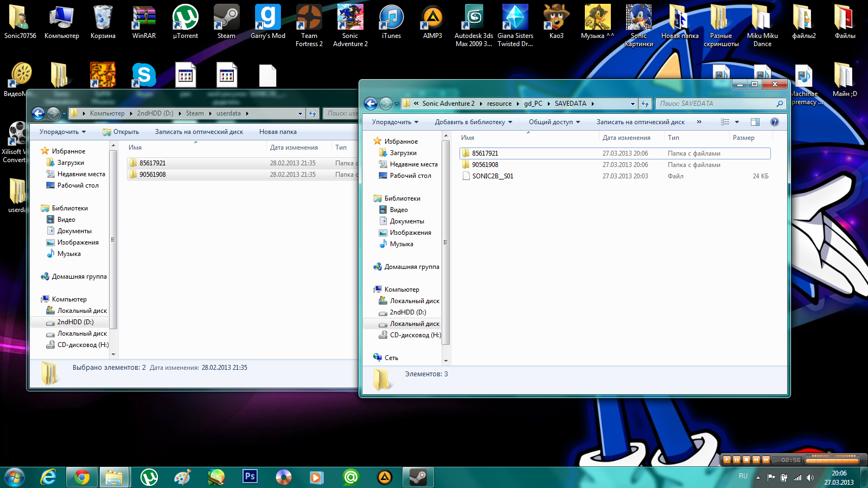Go back in the SAVEDATA window

[x=371, y=104]
